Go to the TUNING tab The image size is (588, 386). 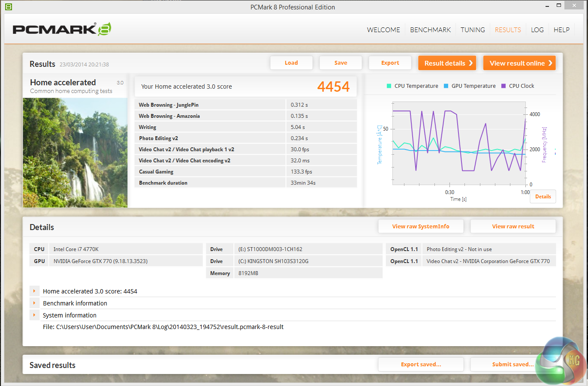click(473, 30)
